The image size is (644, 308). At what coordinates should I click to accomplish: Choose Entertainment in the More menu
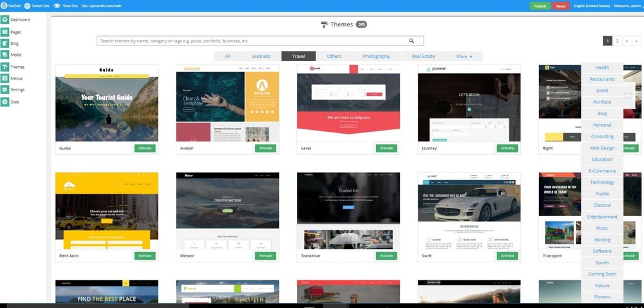[602, 217]
